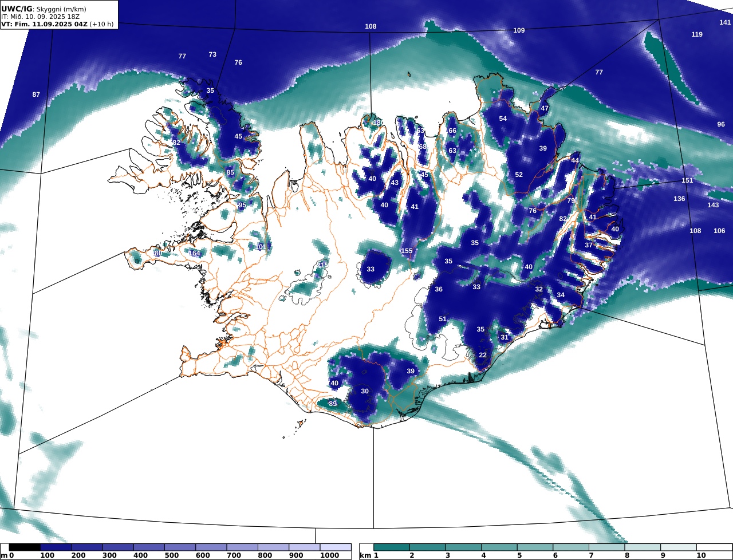Click the visibility value 109 at top

point(519,30)
